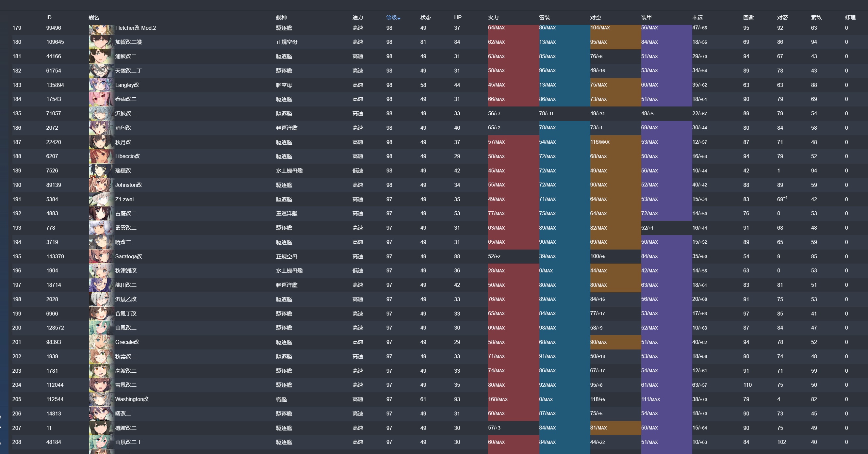Screen dimensions: 868x454
Task: Click the Langley改 ship portrait
Action: [100, 85]
